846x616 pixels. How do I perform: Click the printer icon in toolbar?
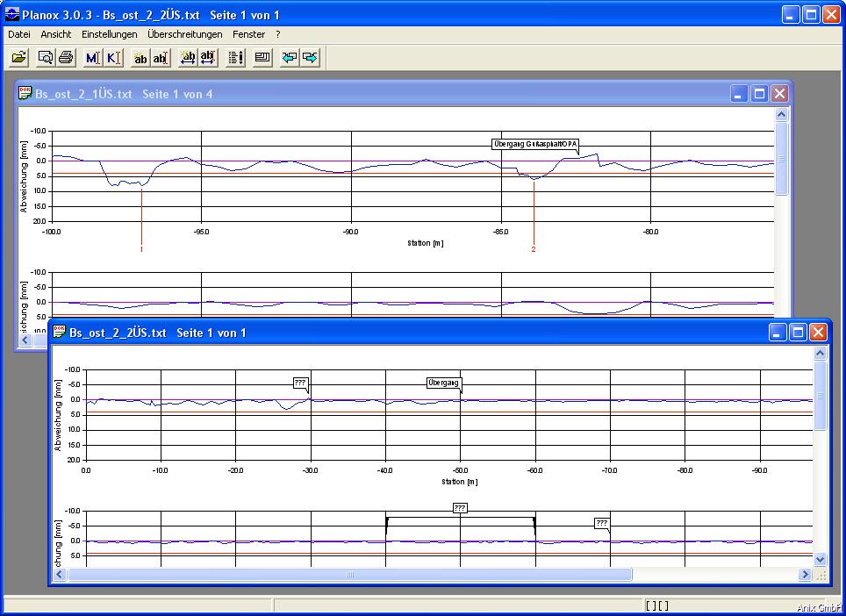point(66,58)
